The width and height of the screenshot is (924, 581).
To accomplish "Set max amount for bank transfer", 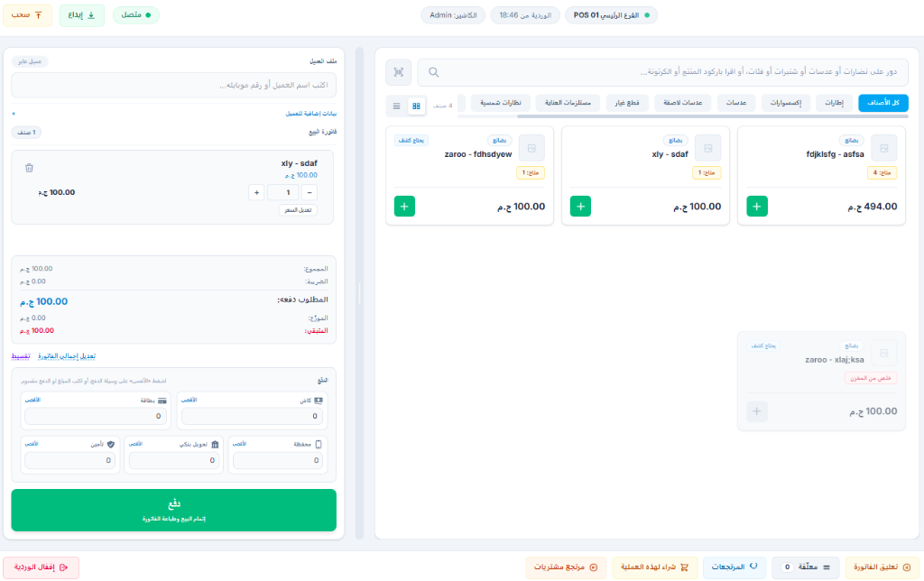I will [x=135, y=444].
